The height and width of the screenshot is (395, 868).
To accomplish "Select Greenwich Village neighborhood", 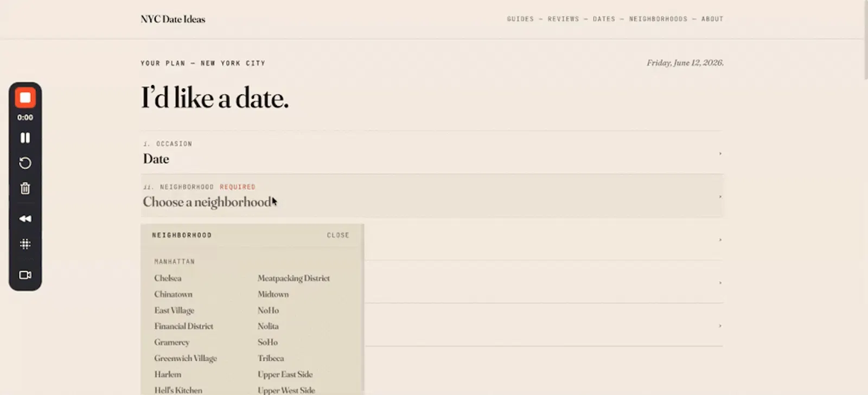I will [186, 358].
